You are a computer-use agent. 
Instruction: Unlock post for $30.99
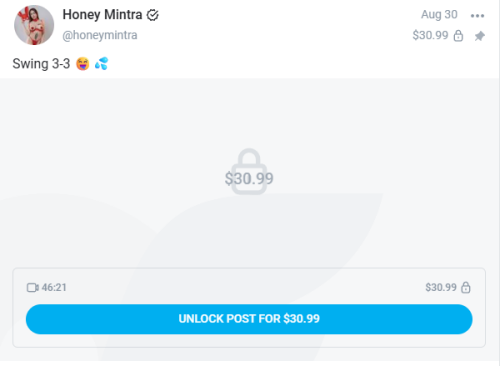pos(249,319)
